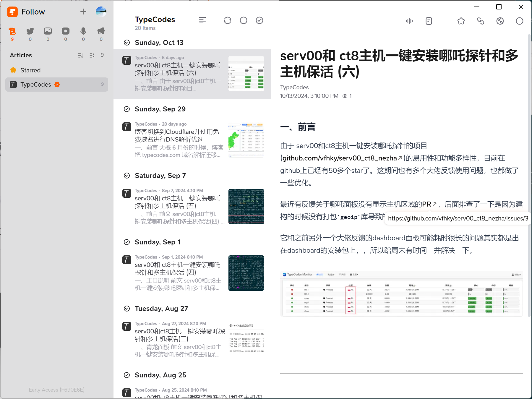Screen dimensions: 532x399
Task: Open the user profile avatar
Action: tap(101, 12)
